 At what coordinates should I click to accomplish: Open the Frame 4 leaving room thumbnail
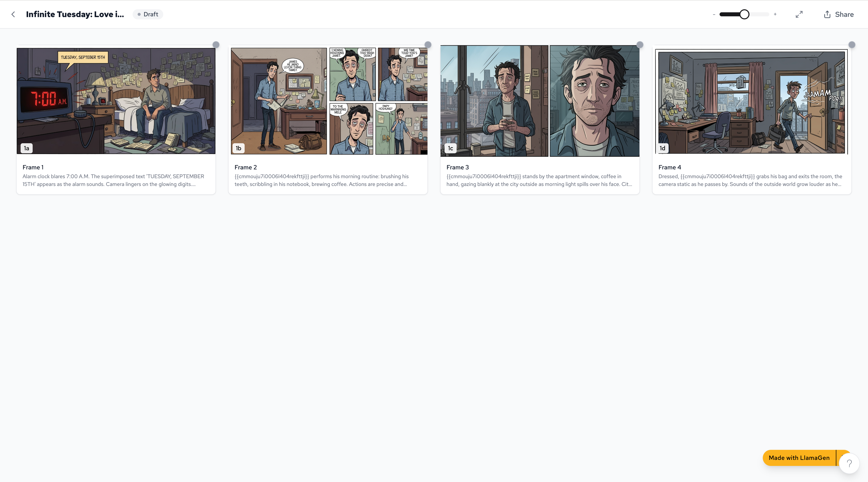(x=752, y=101)
